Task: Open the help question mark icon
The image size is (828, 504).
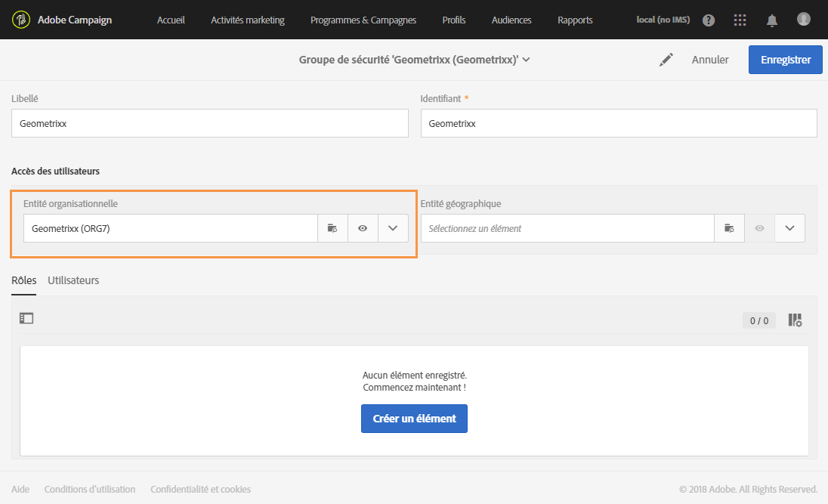Action: (709, 20)
